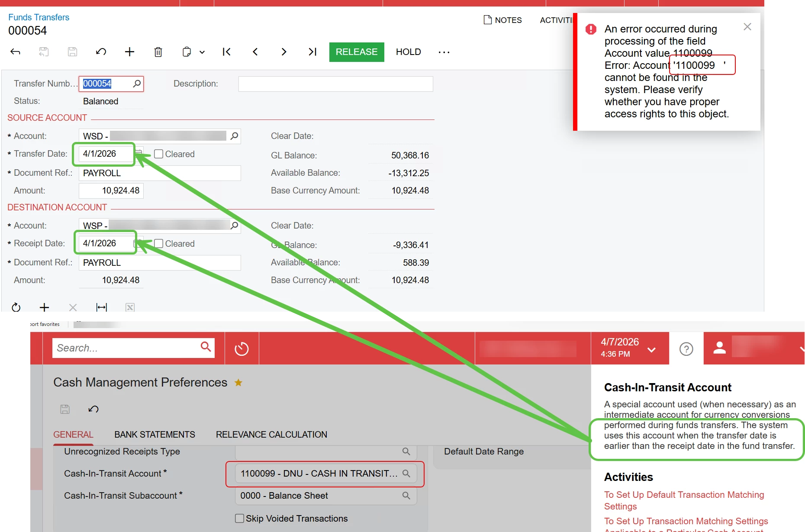
Task: Refresh the grid with the refresh icon
Action: pos(16,307)
